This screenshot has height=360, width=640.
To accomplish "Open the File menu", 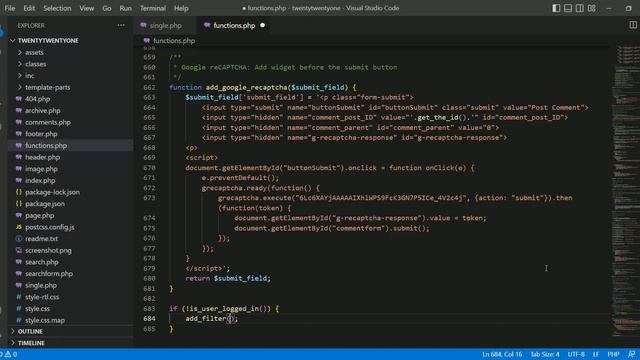I will [9, 8].
